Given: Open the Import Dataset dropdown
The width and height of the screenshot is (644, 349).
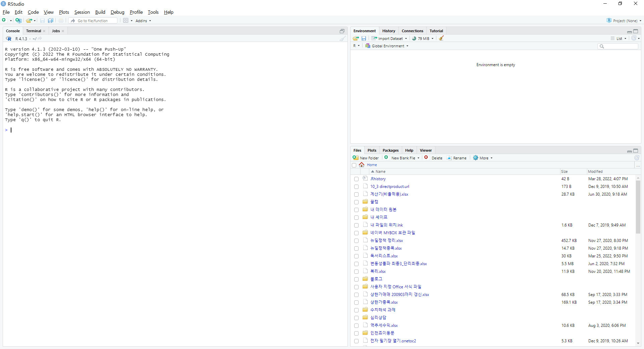Looking at the screenshot, I should pos(389,39).
